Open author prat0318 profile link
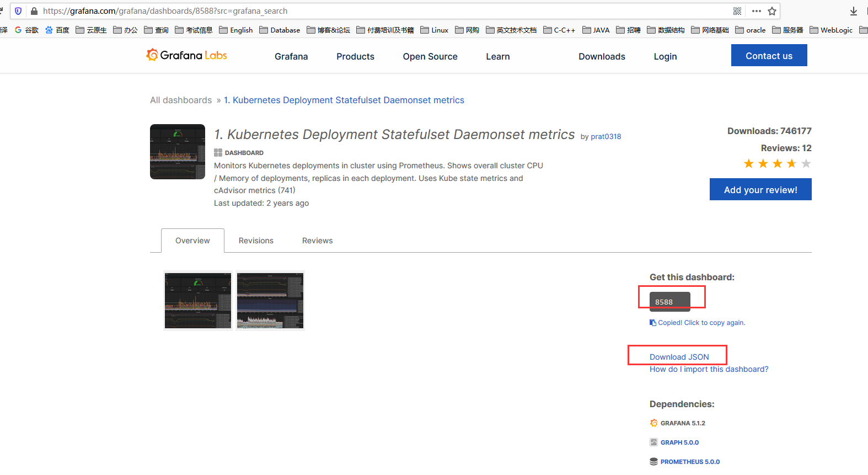Viewport: 868px width, 475px height. [x=606, y=136]
